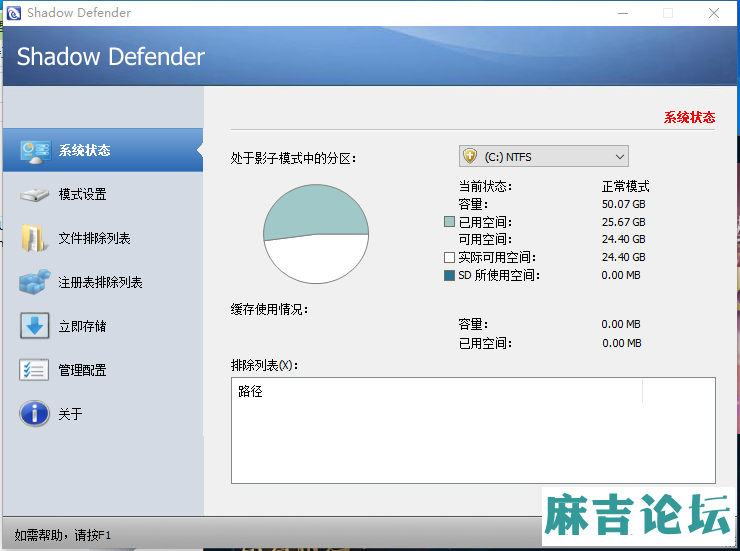Minimize the Shadow Defender window
The image size is (740, 551).
[623, 13]
